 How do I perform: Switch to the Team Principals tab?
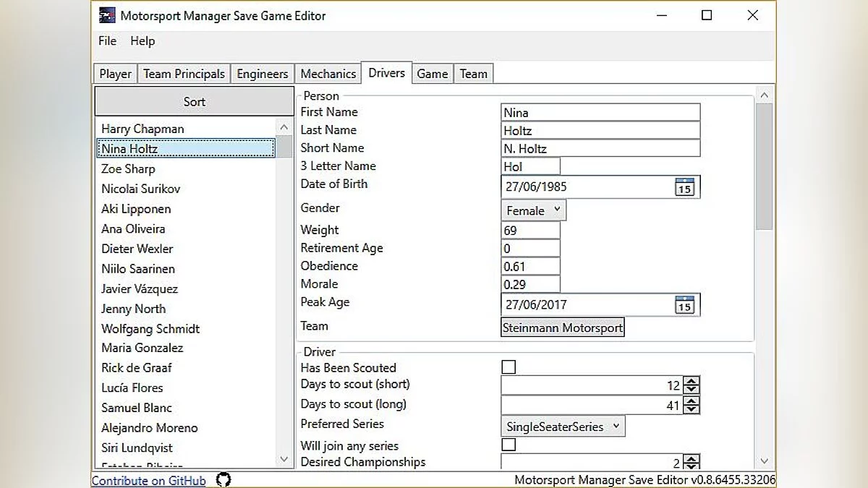(184, 74)
